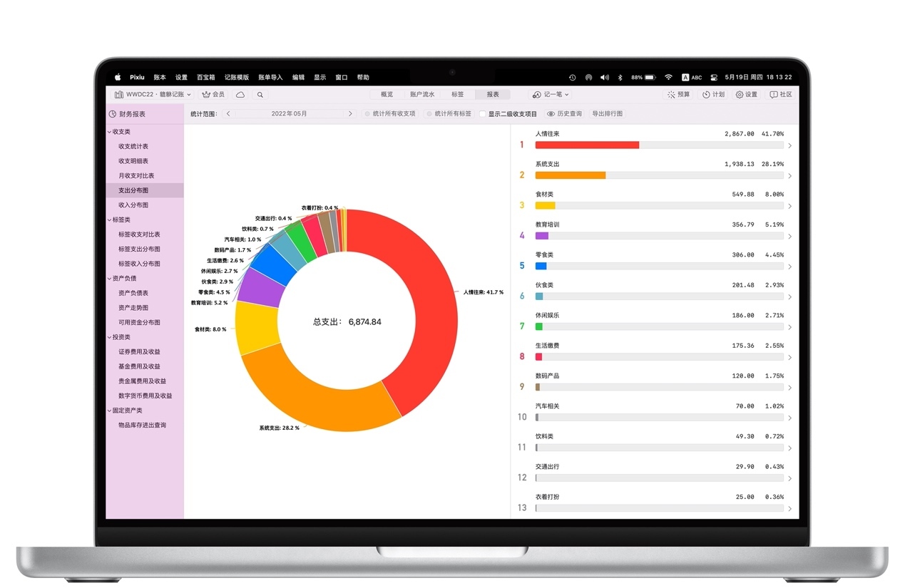Select 统计所有标签 radio option

(429, 114)
